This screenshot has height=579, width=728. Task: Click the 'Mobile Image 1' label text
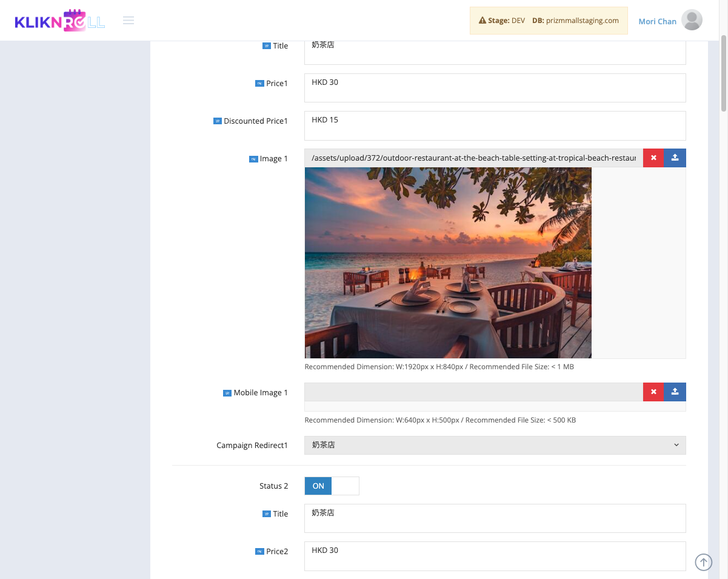(261, 393)
